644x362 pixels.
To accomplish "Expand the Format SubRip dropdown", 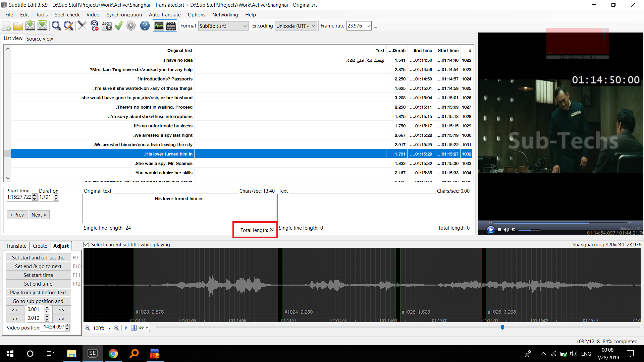I will (x=245, y=26).
